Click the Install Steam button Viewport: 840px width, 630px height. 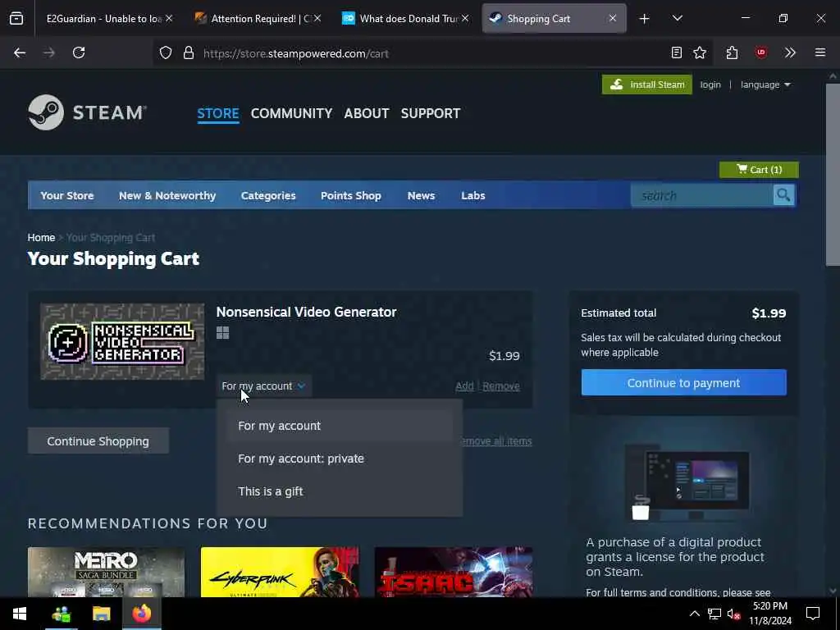coord(647,84)
